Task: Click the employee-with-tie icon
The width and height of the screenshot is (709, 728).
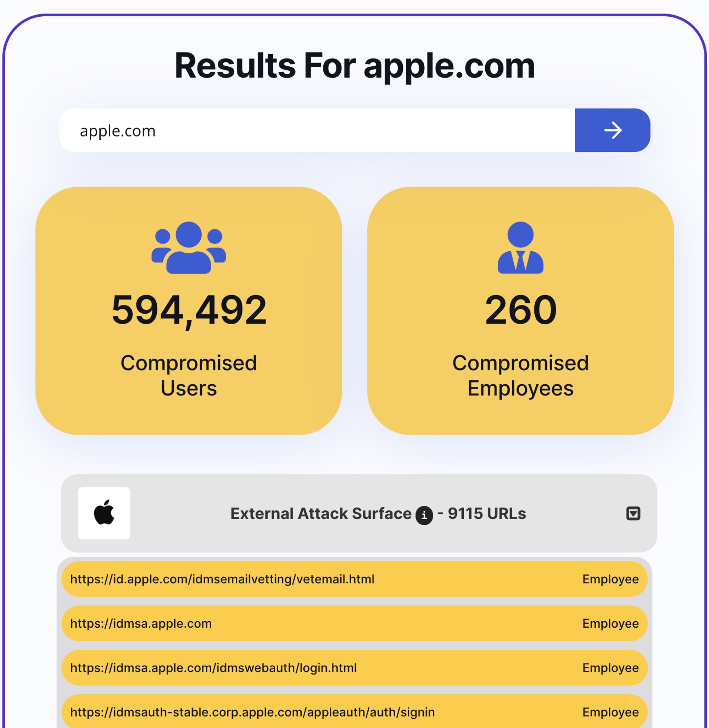Action: point(520,248)
